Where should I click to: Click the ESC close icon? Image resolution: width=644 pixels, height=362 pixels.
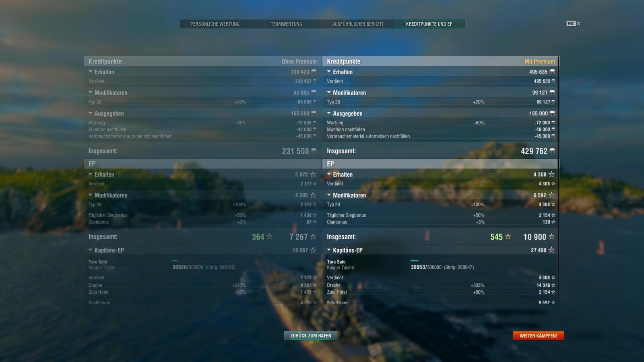click(x=573, y=24)
